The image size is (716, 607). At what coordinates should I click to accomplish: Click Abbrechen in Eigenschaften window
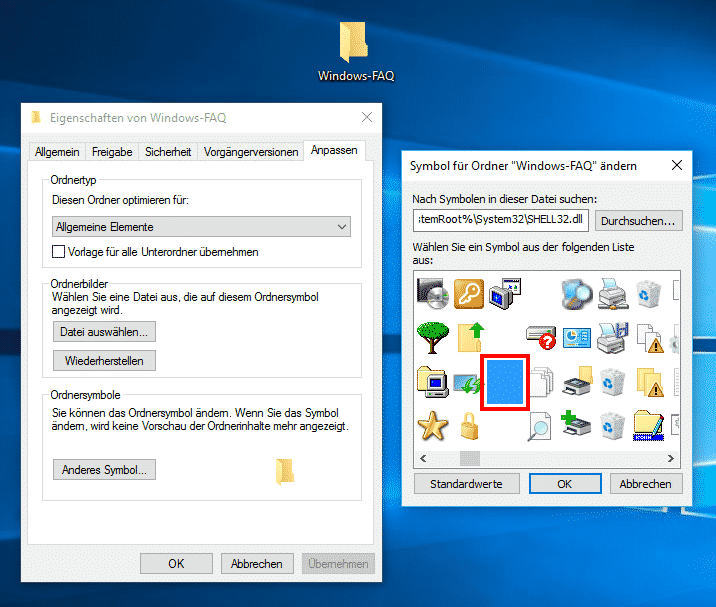[257, 564]
